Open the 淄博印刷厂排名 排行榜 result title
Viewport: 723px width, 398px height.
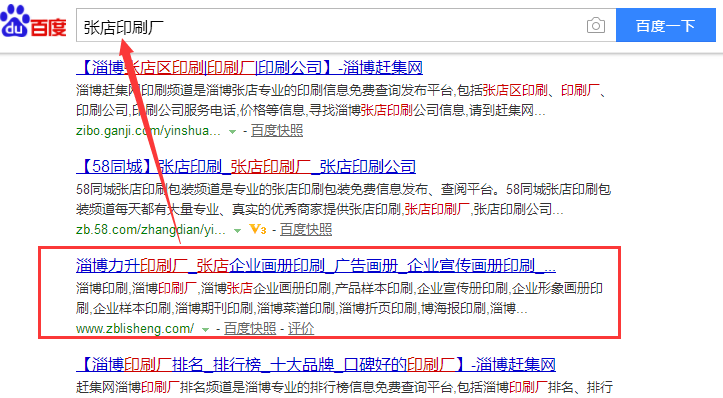[x=316, y=365]
